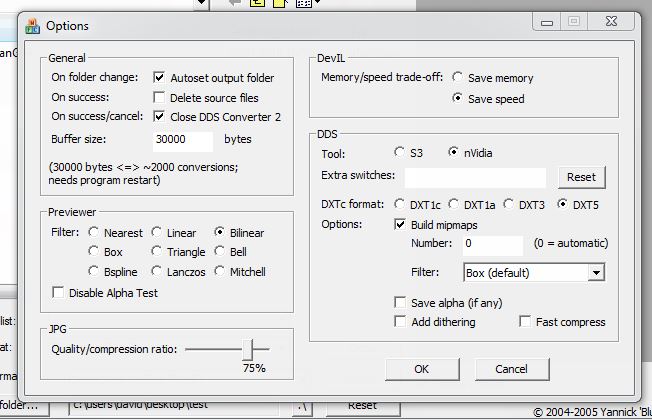Select Nearest previewer filter
This screenshot has height=420, width=652.
[x=95, y=233]
